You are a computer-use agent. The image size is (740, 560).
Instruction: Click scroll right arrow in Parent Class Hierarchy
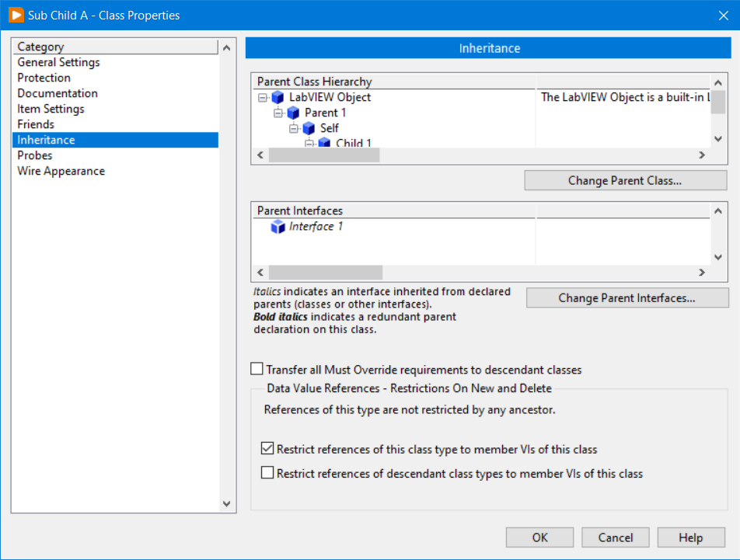coord(702,155)
